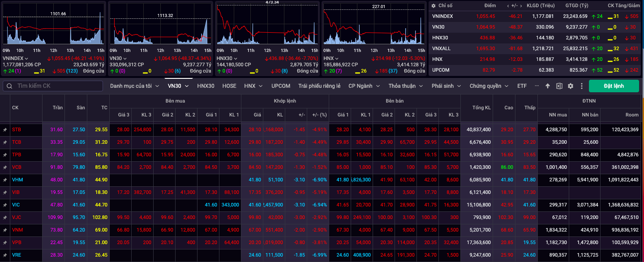Click the HNX30 intraday chart

tap(267, 25)
